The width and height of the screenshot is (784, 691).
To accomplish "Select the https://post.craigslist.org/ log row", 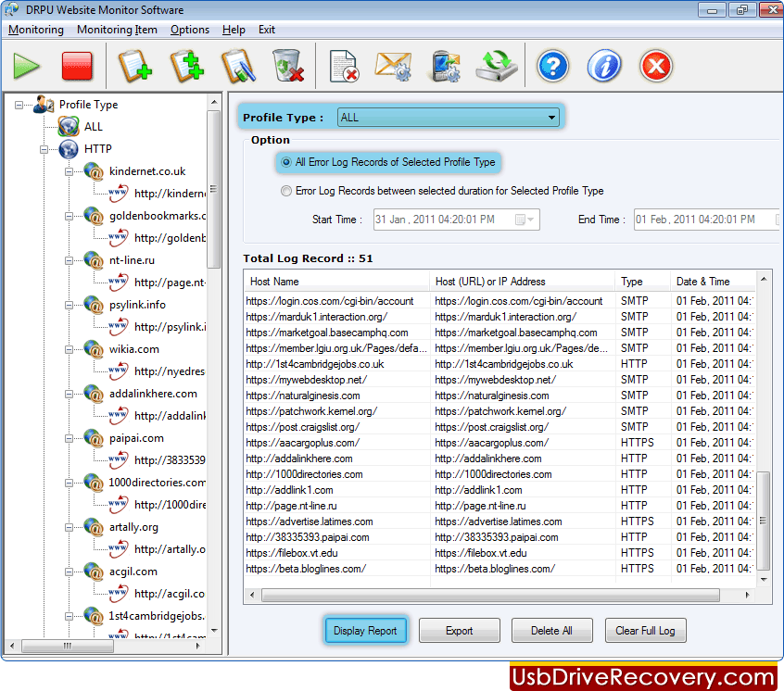I will click(499, 427).
